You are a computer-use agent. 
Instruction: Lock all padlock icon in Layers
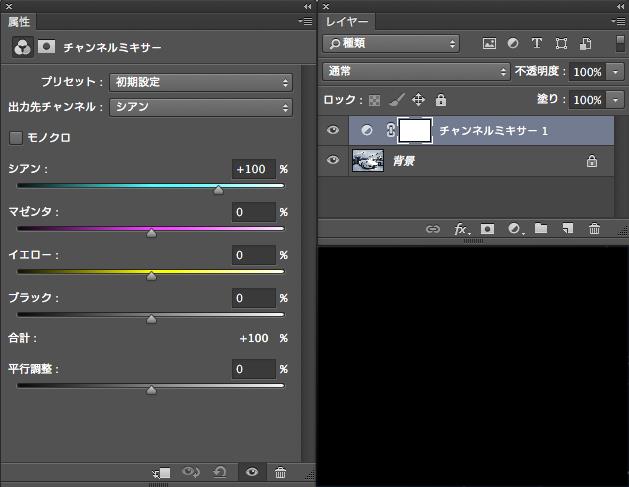pyautogui.click(x=441, y=99)
